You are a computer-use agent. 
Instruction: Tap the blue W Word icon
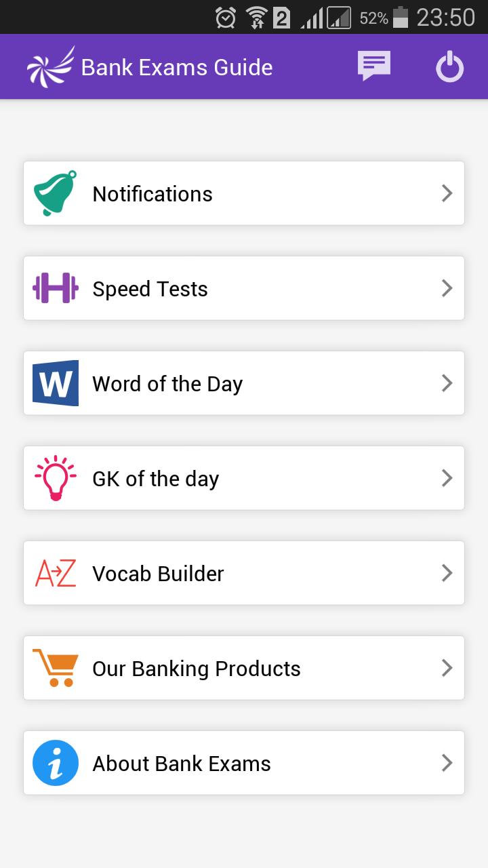(x=55, y=383)
